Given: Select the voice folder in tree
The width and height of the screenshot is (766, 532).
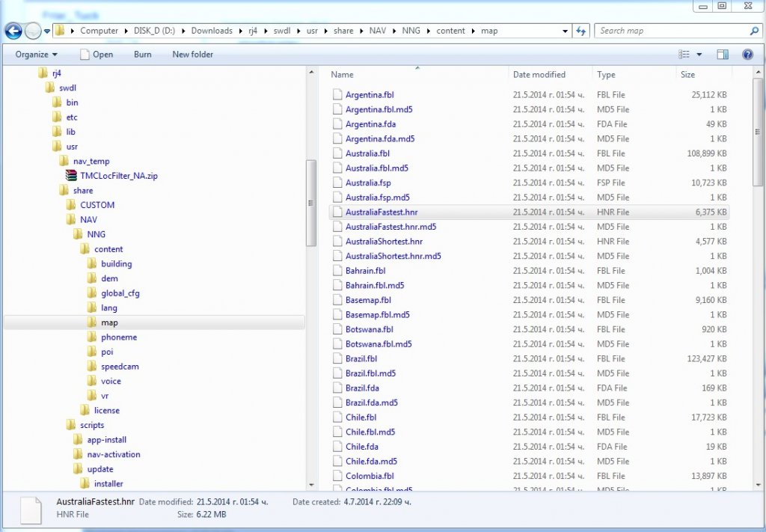Looking at the screenshot, I should pyautogui.click(x=111, y=381).
